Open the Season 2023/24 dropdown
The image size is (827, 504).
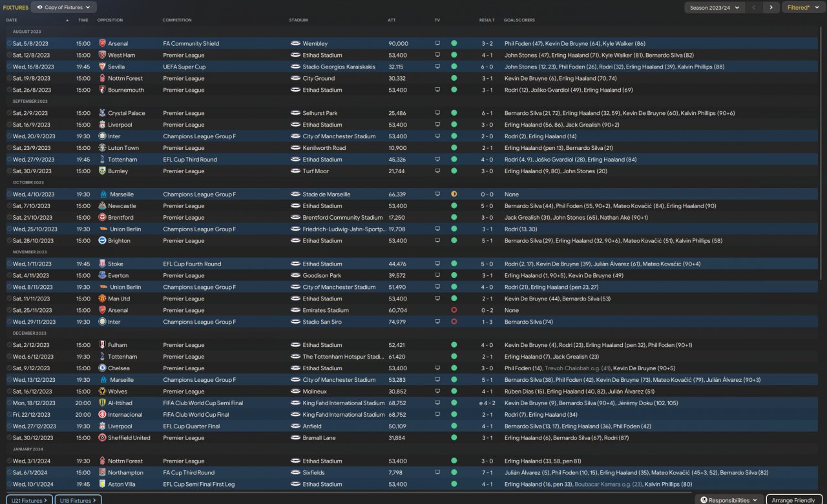(715, 7)
